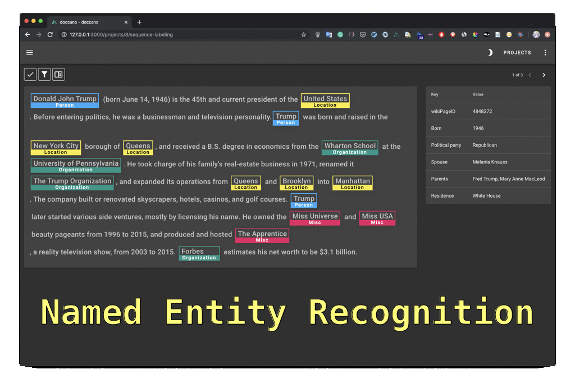Click the browser back arrow

click(27, 34)
